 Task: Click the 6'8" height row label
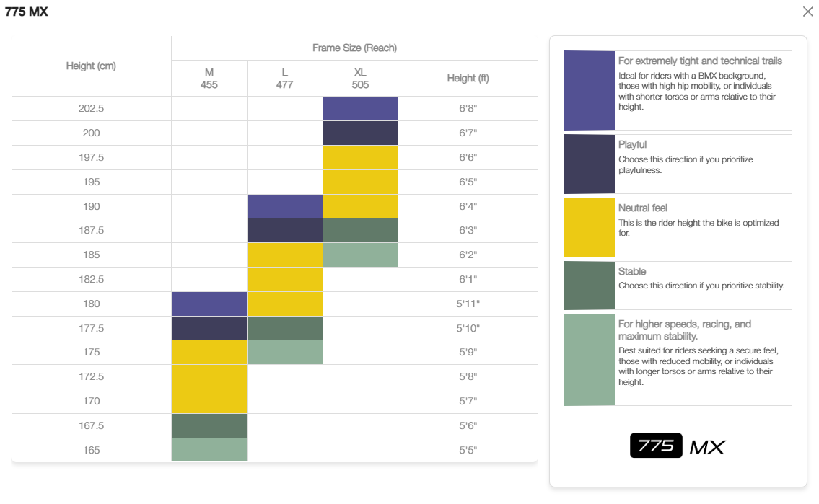click(468, 109)
